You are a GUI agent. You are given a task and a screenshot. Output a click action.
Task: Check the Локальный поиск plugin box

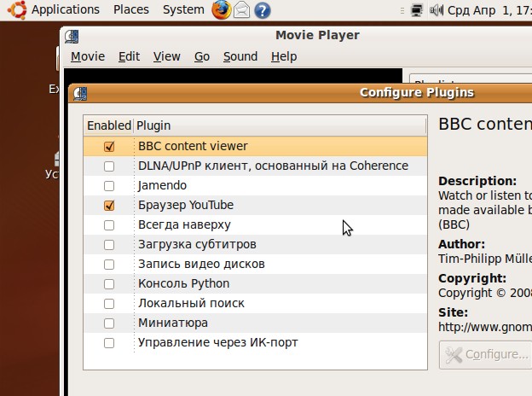109,304
